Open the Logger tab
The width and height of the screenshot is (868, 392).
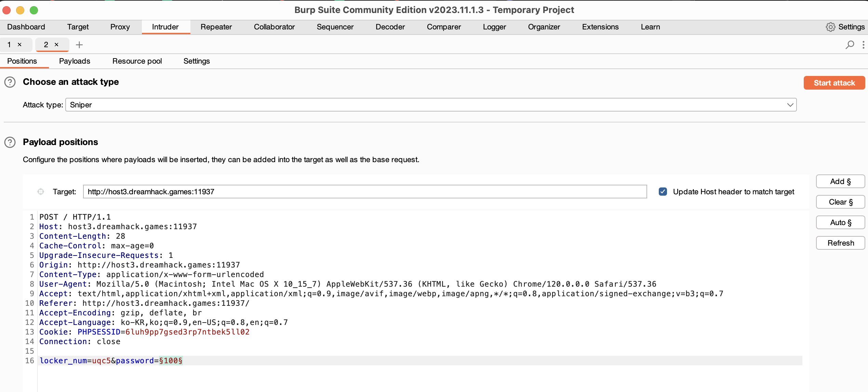(x=494, y=27)
